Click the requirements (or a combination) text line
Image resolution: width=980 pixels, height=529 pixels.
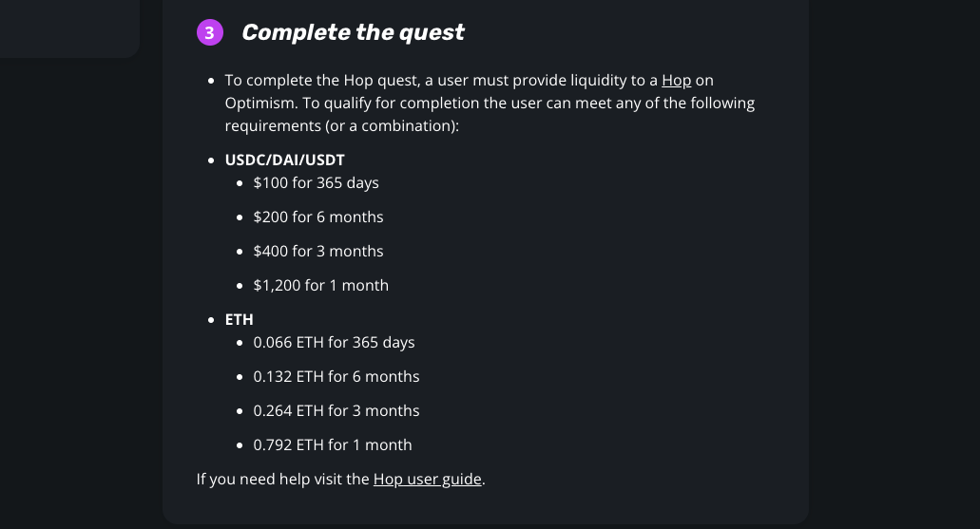point(342,125)
